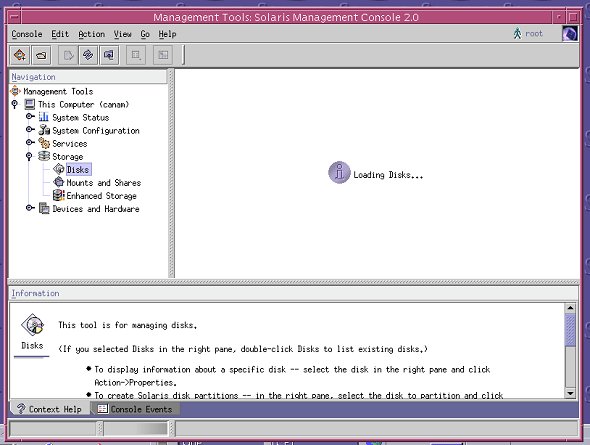Select the Devices and Hardware label

96,209
